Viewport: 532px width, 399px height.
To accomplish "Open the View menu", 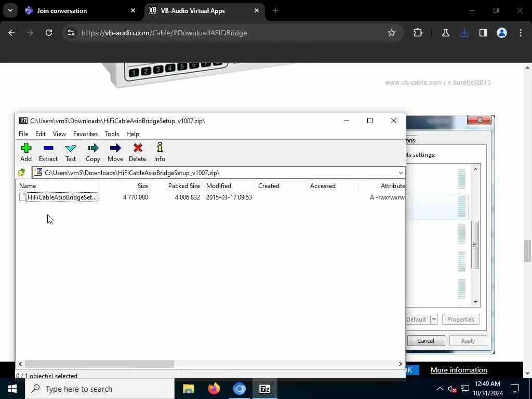I will point(59,134).
